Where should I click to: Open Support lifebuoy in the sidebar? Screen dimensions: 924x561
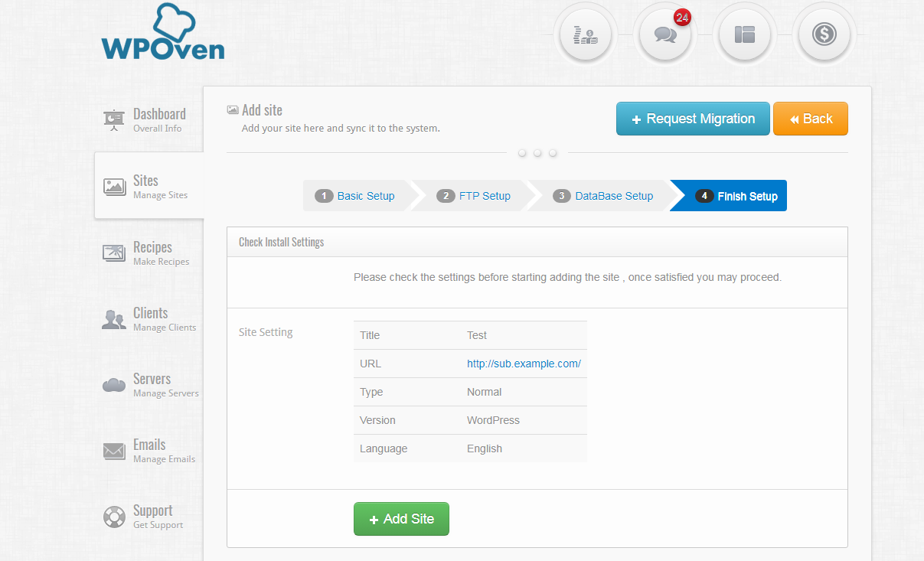coord(114,517)
